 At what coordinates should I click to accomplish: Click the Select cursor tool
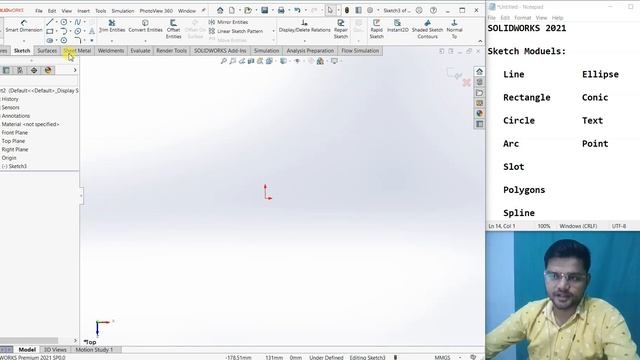click(330, 10)
